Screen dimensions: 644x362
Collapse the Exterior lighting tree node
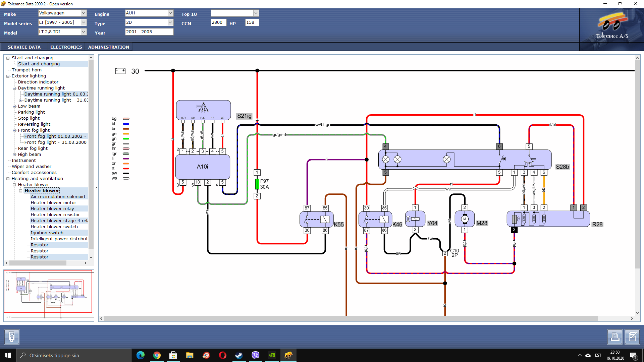pos(8,76)
